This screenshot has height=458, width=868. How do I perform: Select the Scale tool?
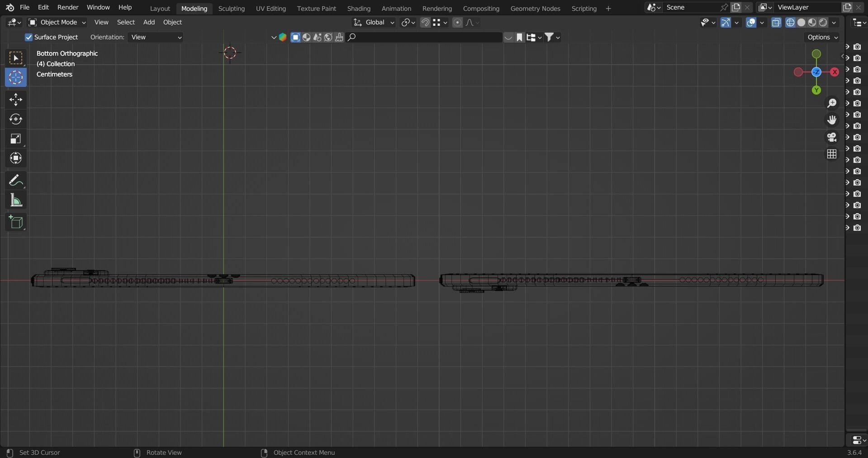pos(16,138)
